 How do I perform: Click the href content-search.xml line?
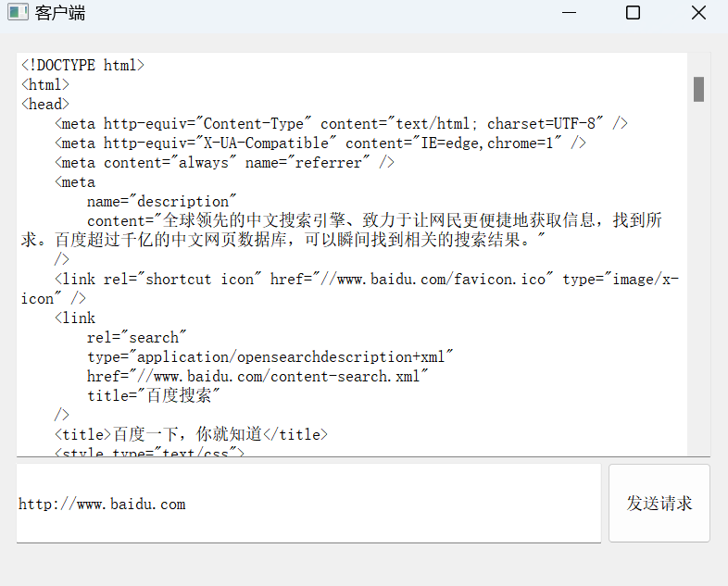[x=257, y=376]
